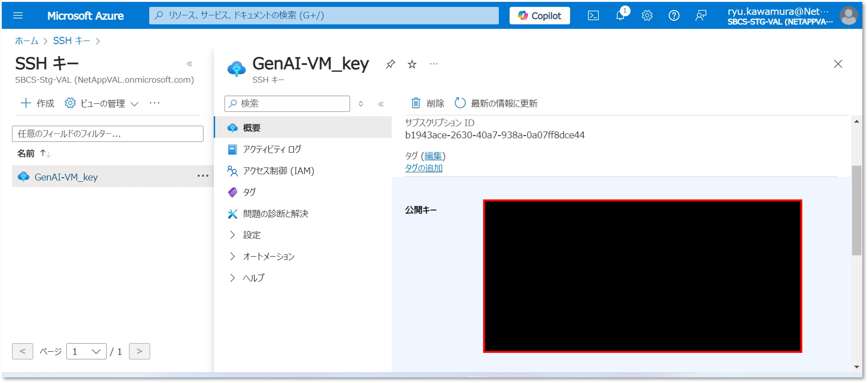
Task: Close the GenAI-VM_key blade
Action: point(838,64)
